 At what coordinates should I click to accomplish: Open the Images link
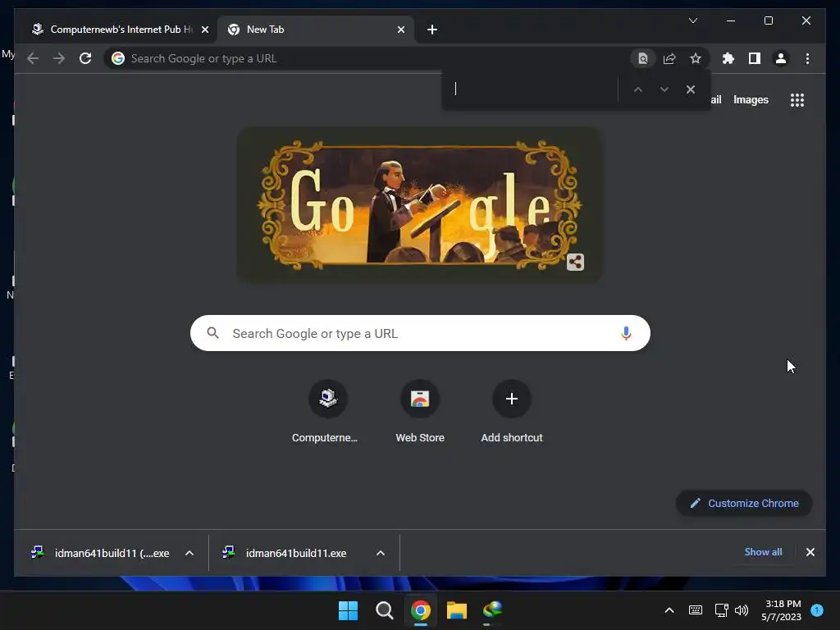751,99
